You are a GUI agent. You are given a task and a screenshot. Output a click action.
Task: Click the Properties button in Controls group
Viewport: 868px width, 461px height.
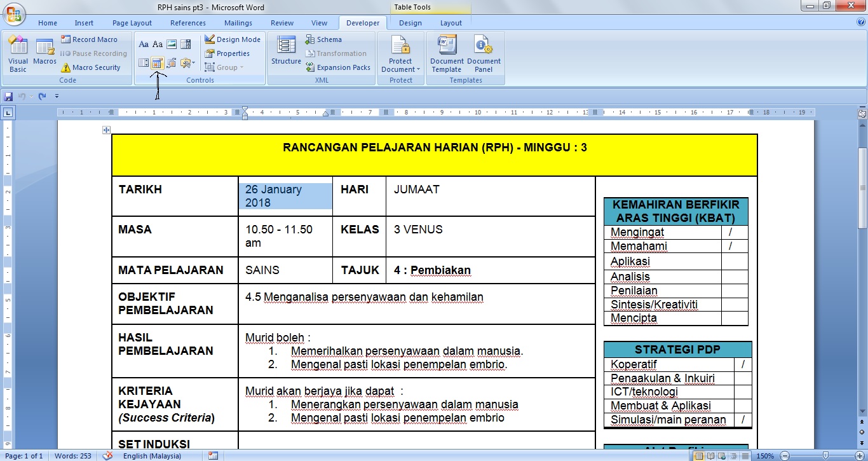point(233,53)
